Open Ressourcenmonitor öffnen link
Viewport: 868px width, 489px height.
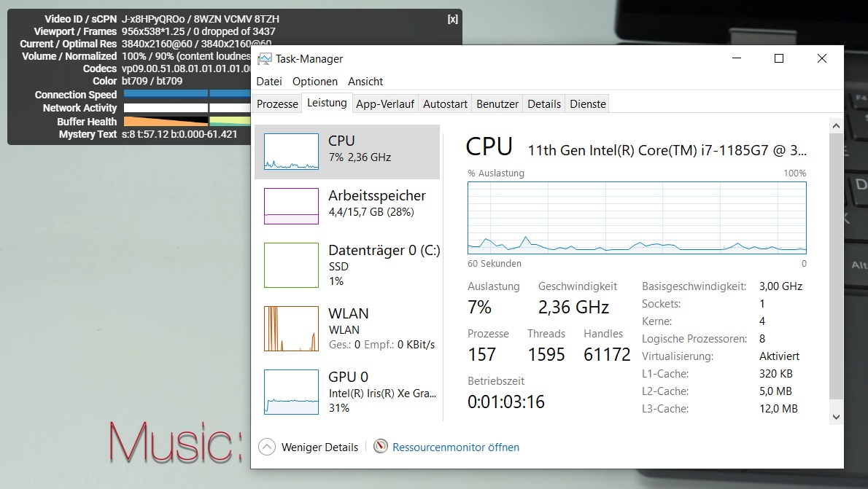pos(456,447)
